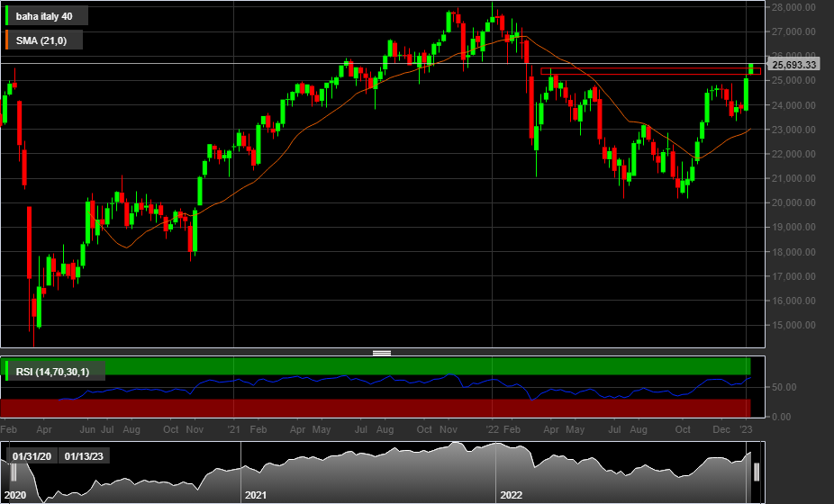Click the green color marker beside 'baha italy 40'
The height and width of the screenshot is (504, 834).
pyautogui.click(x=7, y=16)
